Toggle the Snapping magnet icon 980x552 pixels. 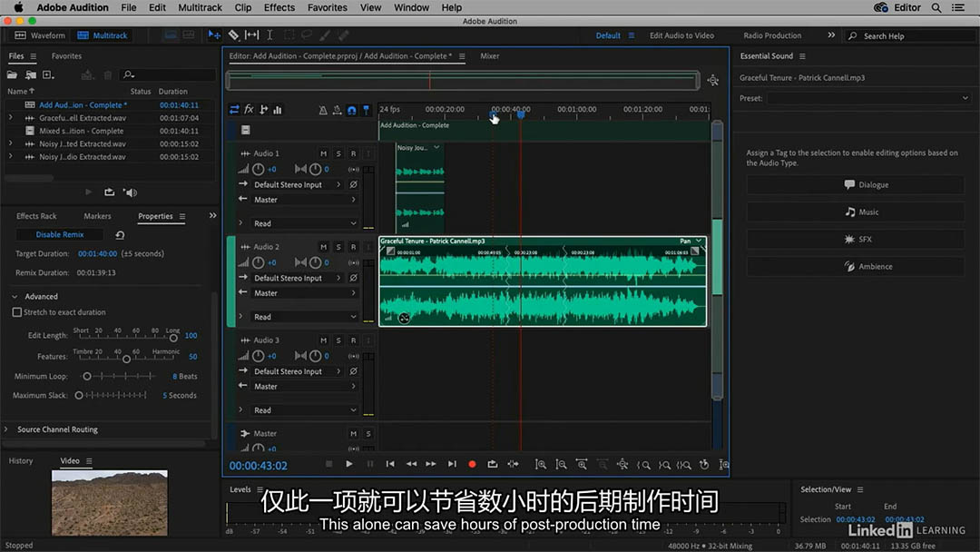point(352,110)
